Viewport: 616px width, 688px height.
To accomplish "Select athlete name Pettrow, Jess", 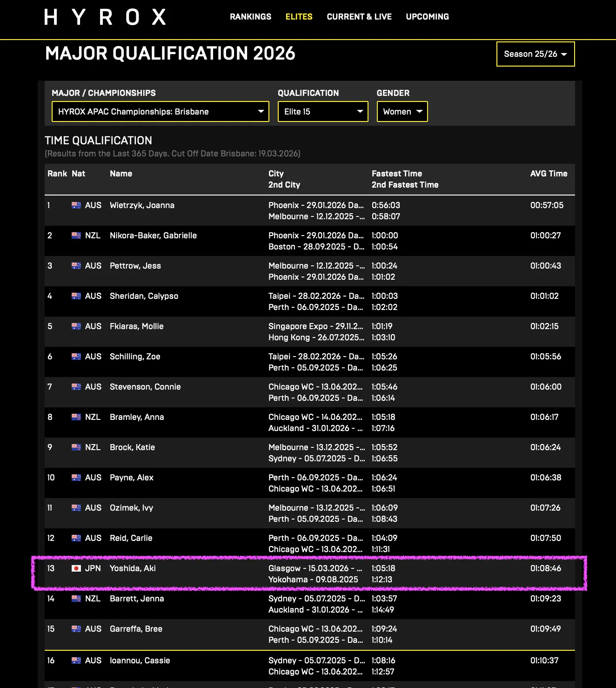I will (135, 266).
